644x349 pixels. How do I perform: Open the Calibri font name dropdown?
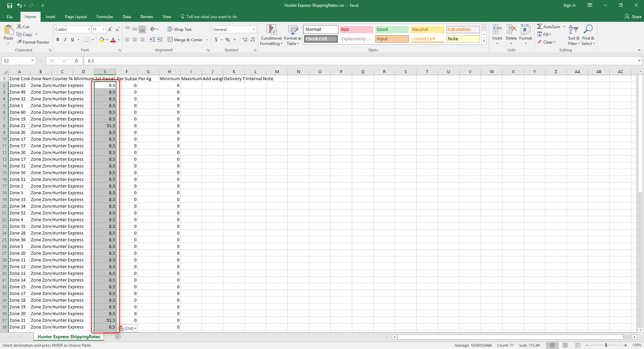(x=89, y=30)
